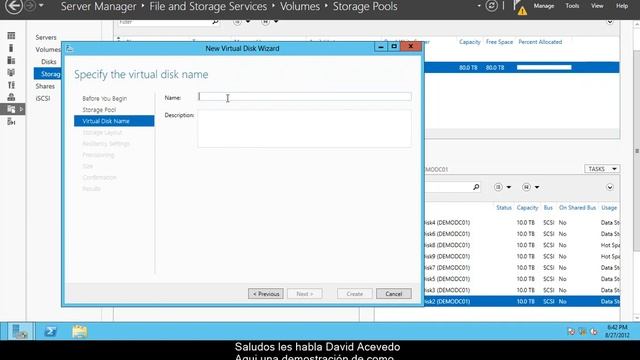
Task: Select the Local Server icon in the left rail
Action: click(x=11, y=48)
